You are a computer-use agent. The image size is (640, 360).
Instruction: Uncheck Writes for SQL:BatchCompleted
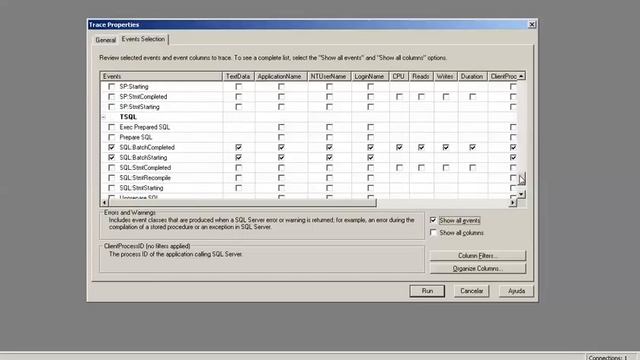(446, 147)
